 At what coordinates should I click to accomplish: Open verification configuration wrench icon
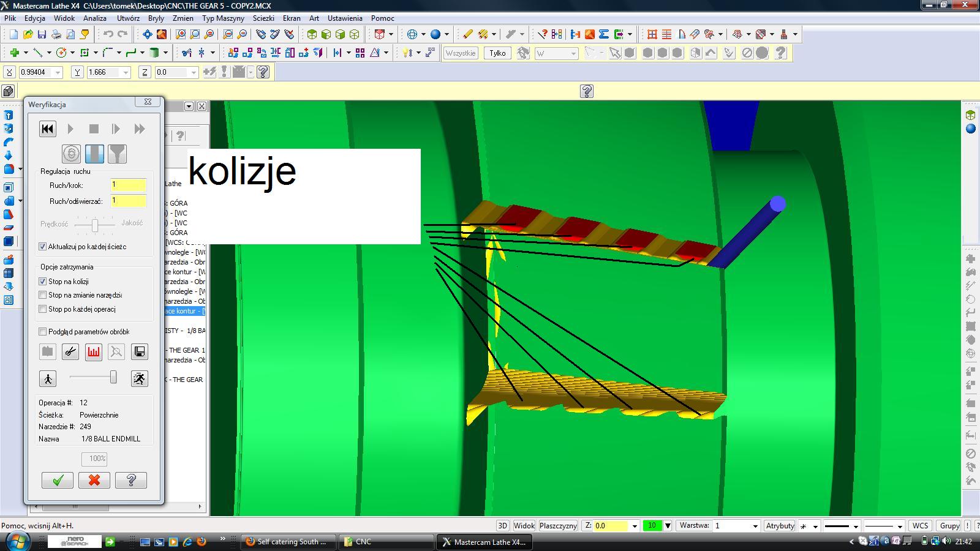click(x=70, y=351)
